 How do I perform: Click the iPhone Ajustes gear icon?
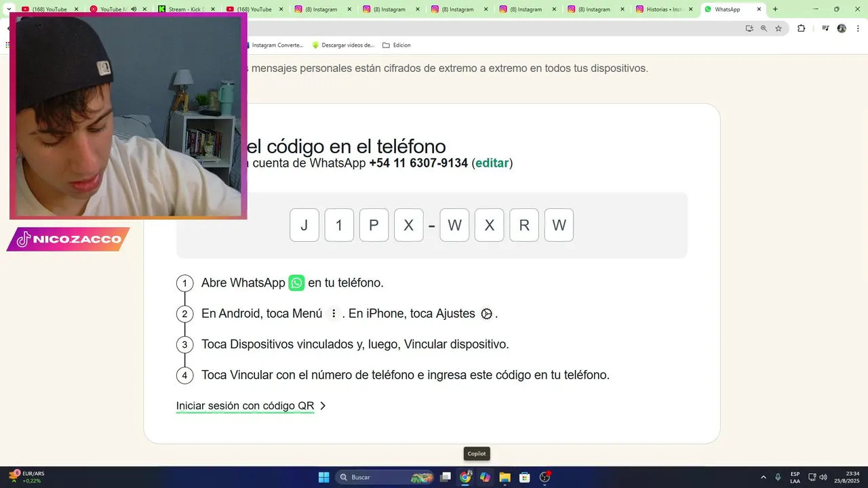[486, 314]
